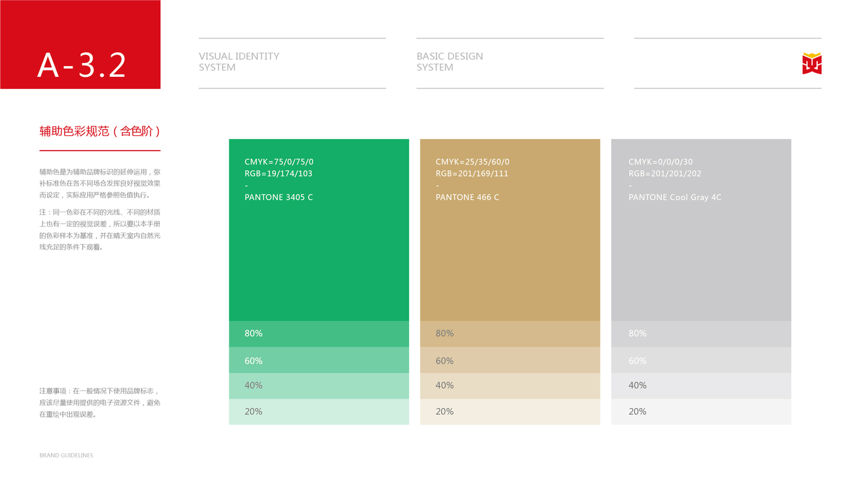
Task: Pick the gold 60% tint band
Action: (510, 360)
